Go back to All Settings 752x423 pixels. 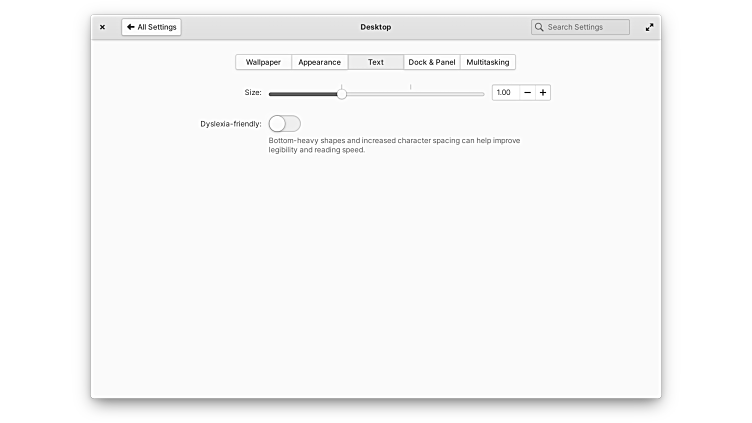pos(151,27)
